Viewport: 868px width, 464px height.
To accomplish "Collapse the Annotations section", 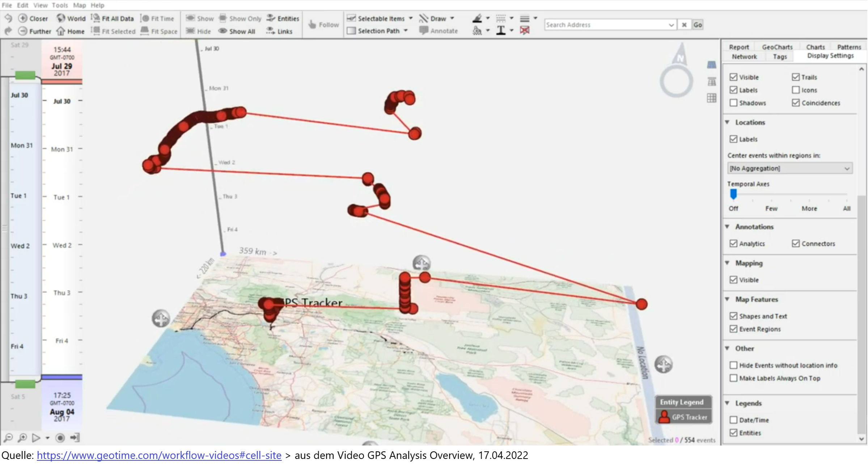I will pos(727,227).
